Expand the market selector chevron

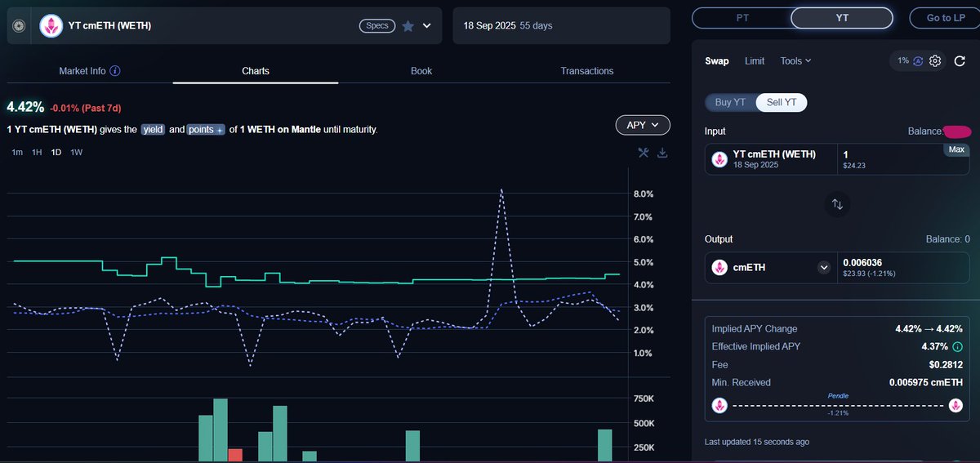point(427,26)
